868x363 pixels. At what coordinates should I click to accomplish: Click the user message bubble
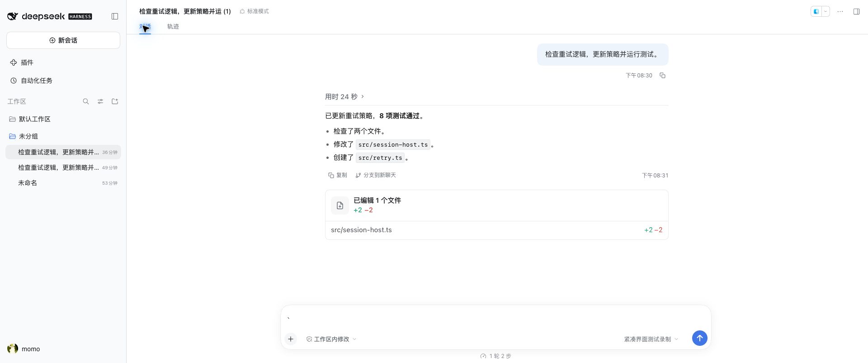(x=603, y=54)
